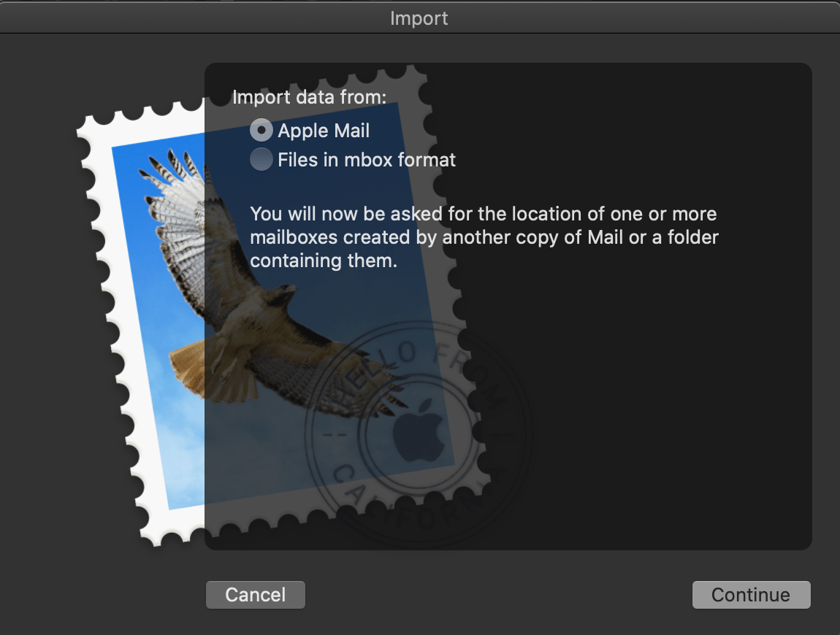Click the Import title bar text
Viewport: 840px width, 635px height.
click(x=419, y=18)
